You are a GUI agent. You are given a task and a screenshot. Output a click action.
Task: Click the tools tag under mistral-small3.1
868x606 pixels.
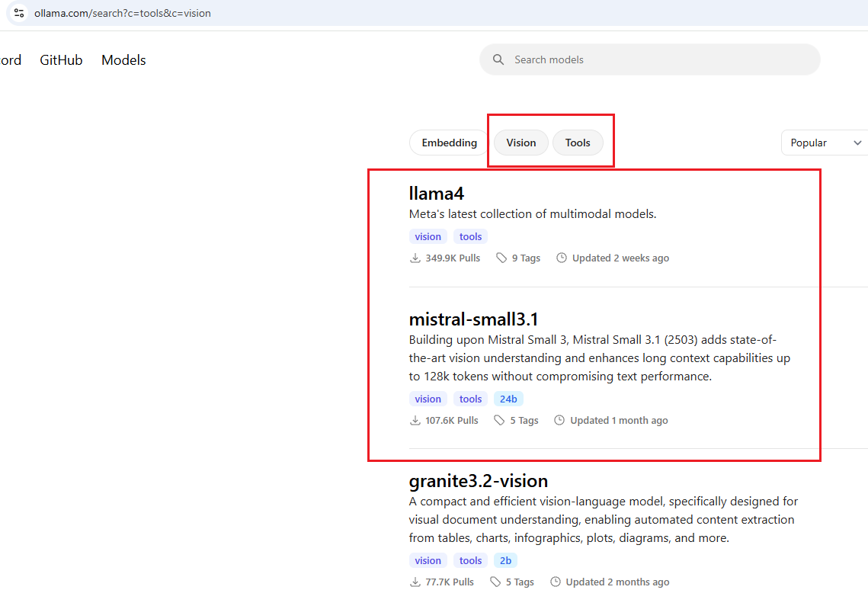pyautogui.click(x=470, y=399)
